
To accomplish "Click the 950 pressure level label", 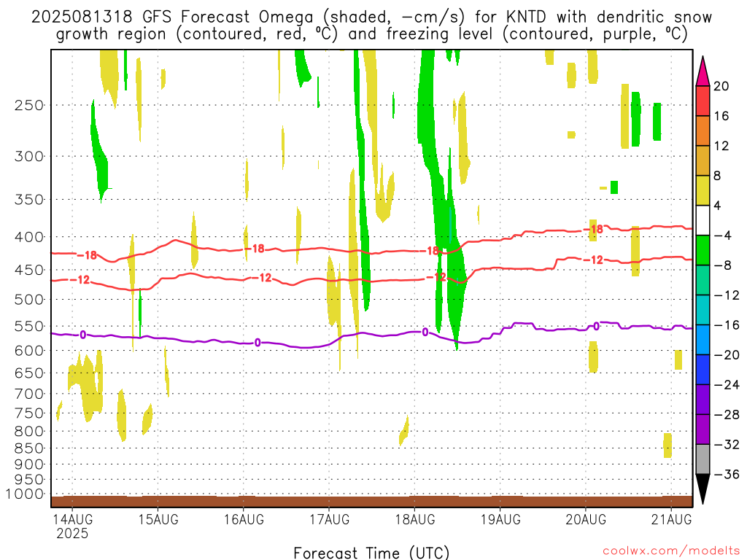I will tap(29, 480).
